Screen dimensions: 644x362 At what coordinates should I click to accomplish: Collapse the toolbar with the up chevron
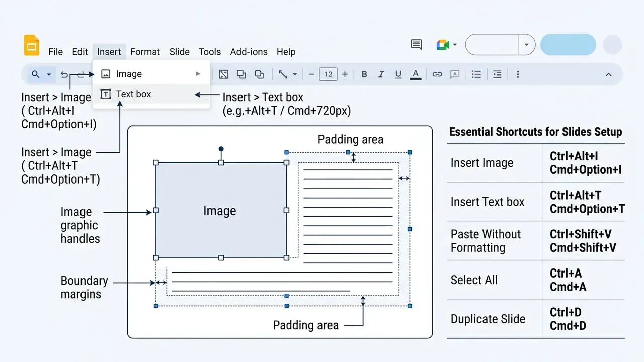click(608, 74)
